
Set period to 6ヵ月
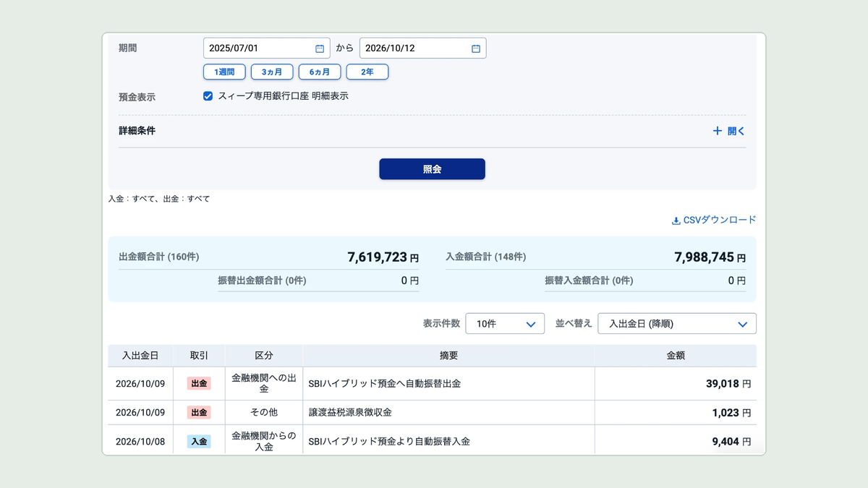320,72
